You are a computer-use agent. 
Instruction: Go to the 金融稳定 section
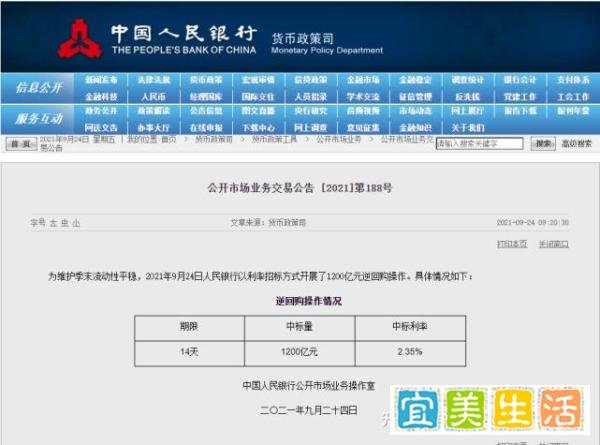pyautogui.click(x=416, y=80)
